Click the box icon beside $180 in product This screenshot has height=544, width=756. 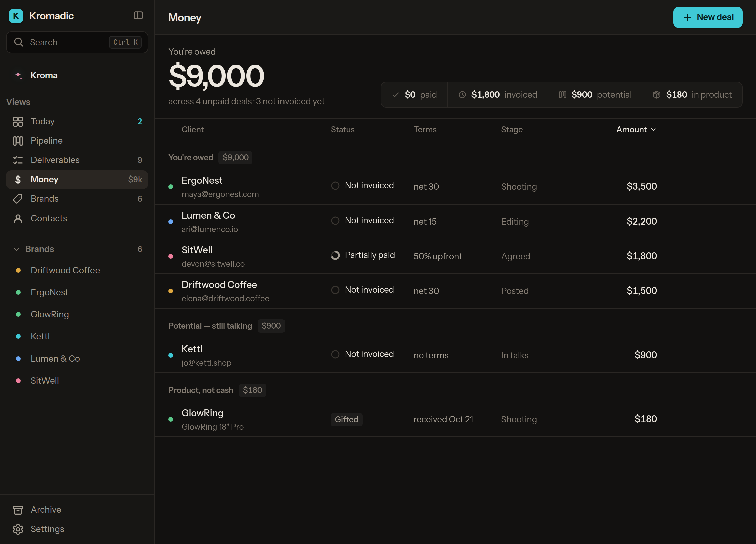point(657,95)
